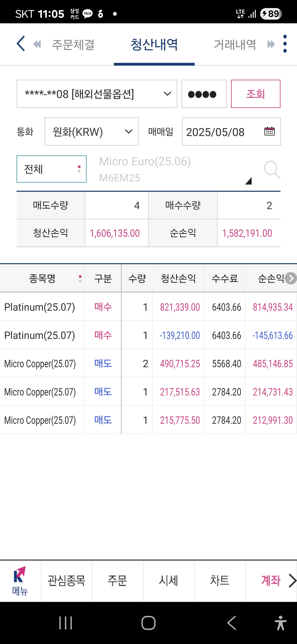Select the 청산내역 tab
This screenshot has height=644, width=297.
click(154, 45)
